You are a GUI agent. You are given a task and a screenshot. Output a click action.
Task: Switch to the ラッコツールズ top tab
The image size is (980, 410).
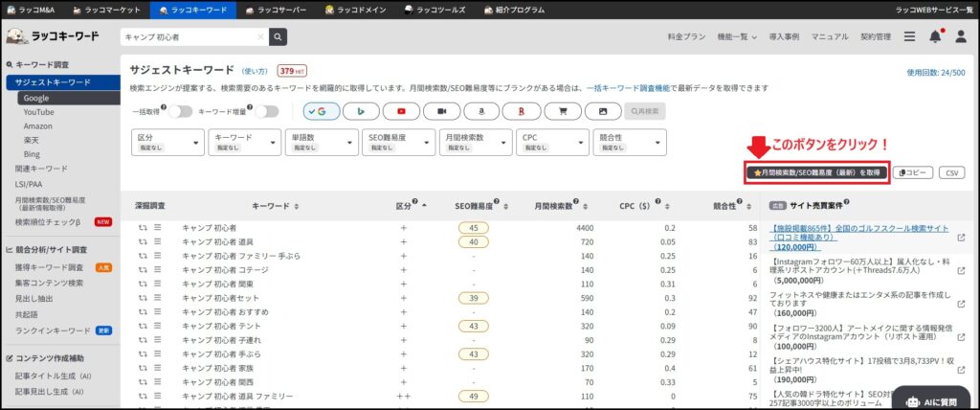434,10
